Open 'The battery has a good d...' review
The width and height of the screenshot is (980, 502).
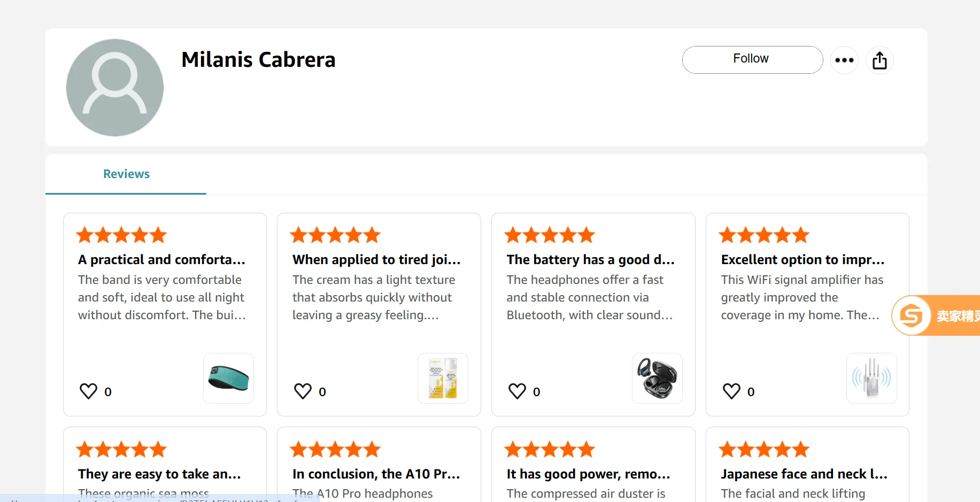(590, 260)
